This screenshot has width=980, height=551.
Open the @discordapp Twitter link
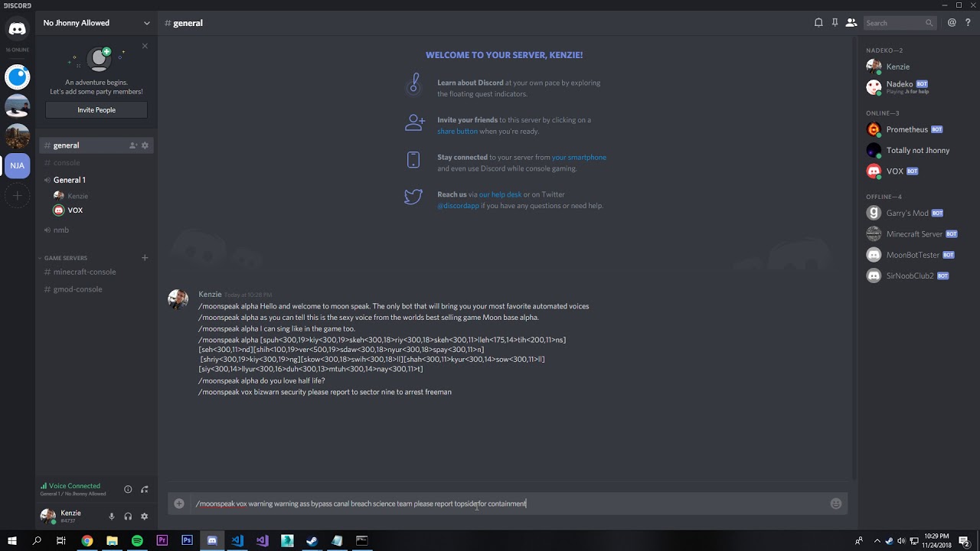tap(458, 206)
